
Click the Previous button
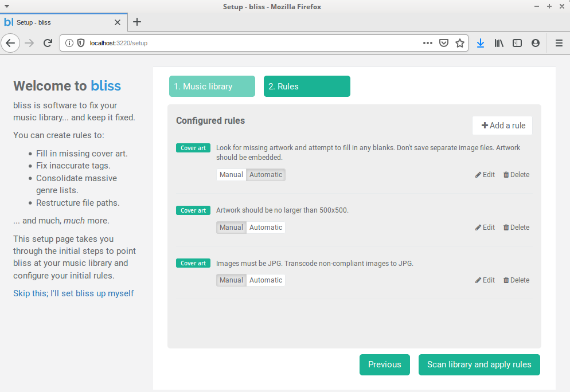point(385,364)
